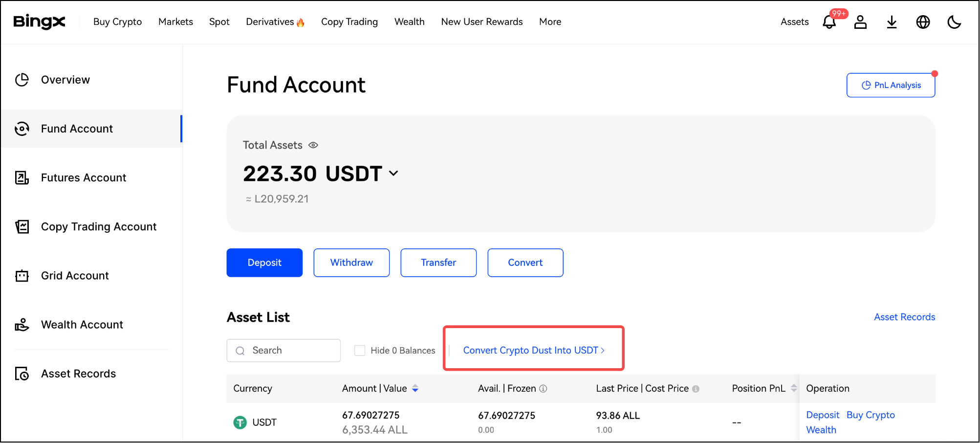Open the Derivatives menu
This screenshot has height=443, width=980.
[275, 22]
